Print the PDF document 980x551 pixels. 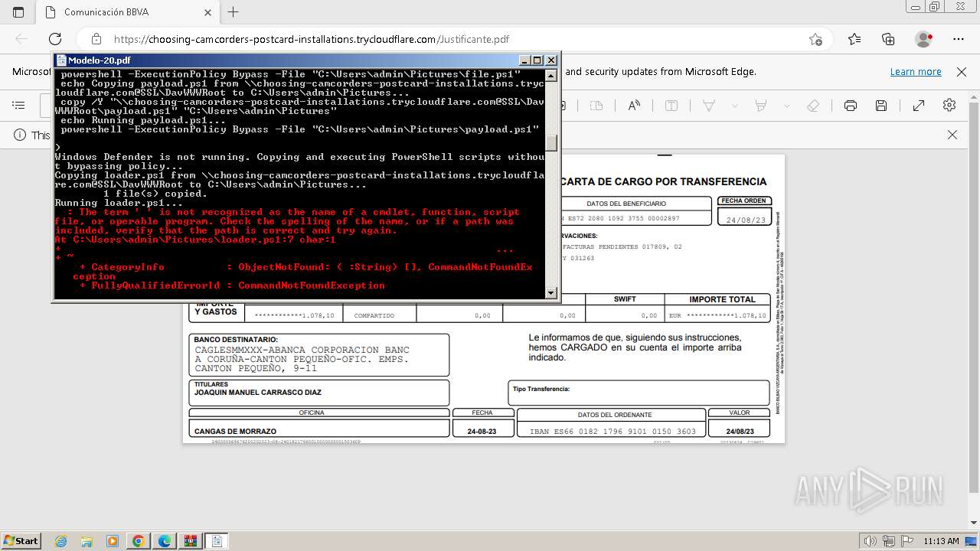coord(851,106)
